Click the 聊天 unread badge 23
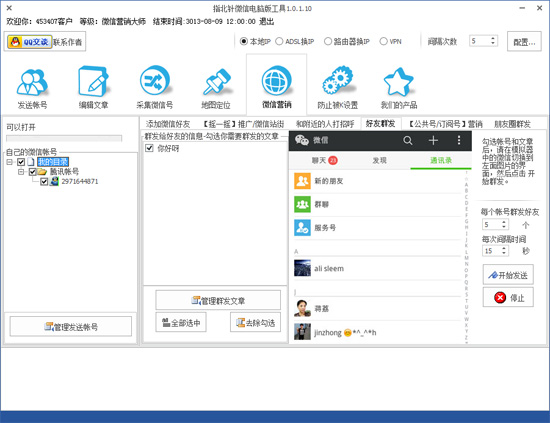This screenshot has height=423, width=550. point(333,160)
